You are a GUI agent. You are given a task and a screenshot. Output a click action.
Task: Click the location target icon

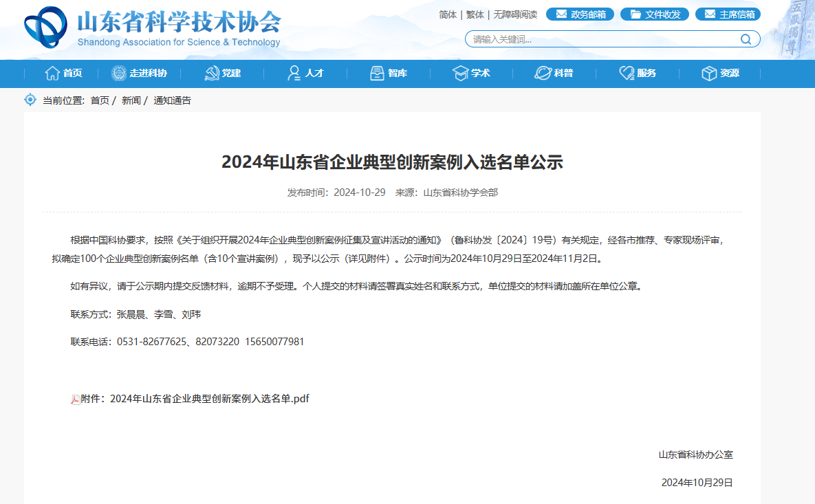click(x=30, y=100)
